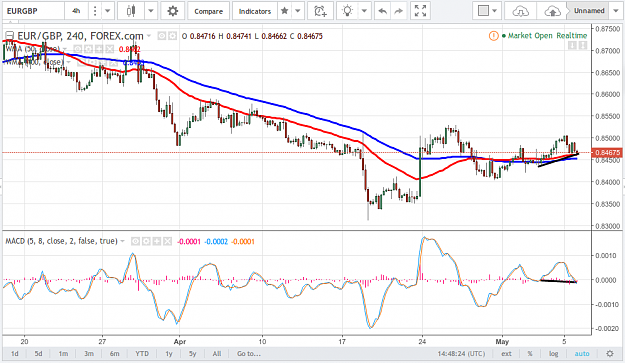
Task: Open the Indicators dialog
Action: (x=255, y=11)
